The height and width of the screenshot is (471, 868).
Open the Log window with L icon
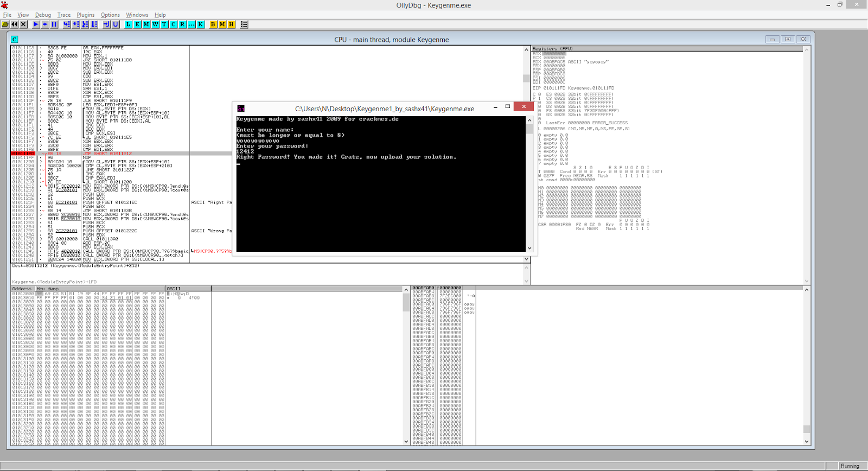tap(128, 24)
